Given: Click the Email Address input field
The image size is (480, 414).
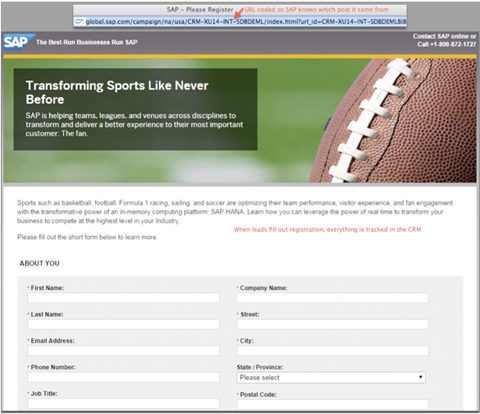Looking at the screenshot, I should [x=123, y=350].
